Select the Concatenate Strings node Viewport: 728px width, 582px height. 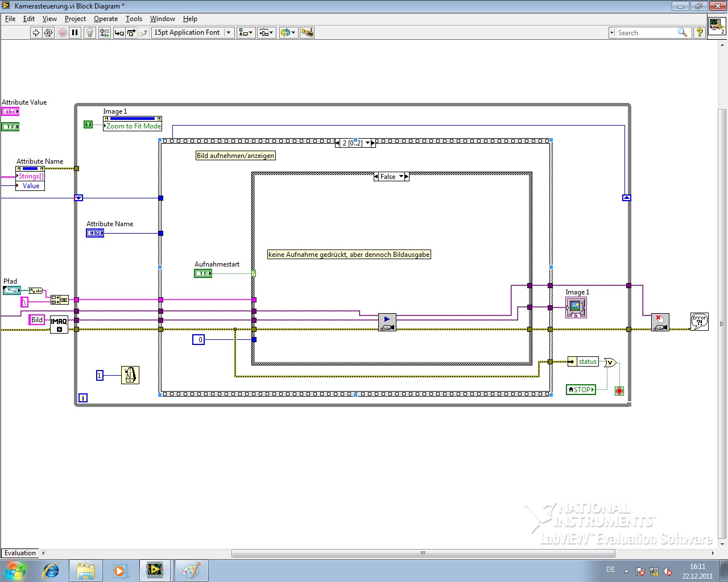point(59,300)
